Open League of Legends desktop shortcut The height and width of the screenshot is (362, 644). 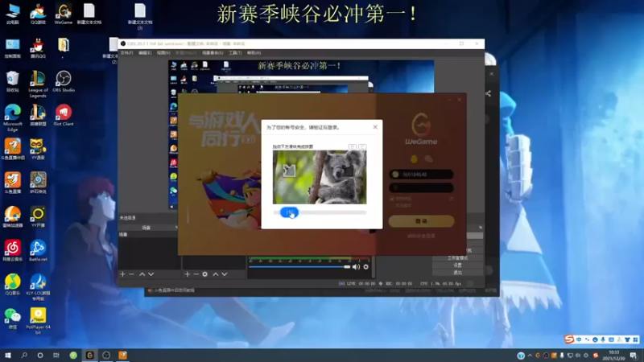[38, 84]
